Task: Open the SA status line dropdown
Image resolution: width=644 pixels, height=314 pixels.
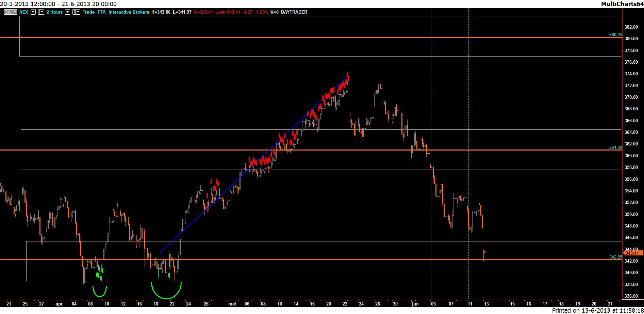Action: [10, 12]
